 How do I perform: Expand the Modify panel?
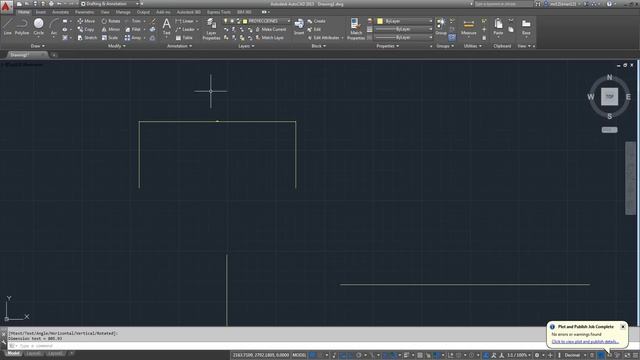[x=116, y=46]
